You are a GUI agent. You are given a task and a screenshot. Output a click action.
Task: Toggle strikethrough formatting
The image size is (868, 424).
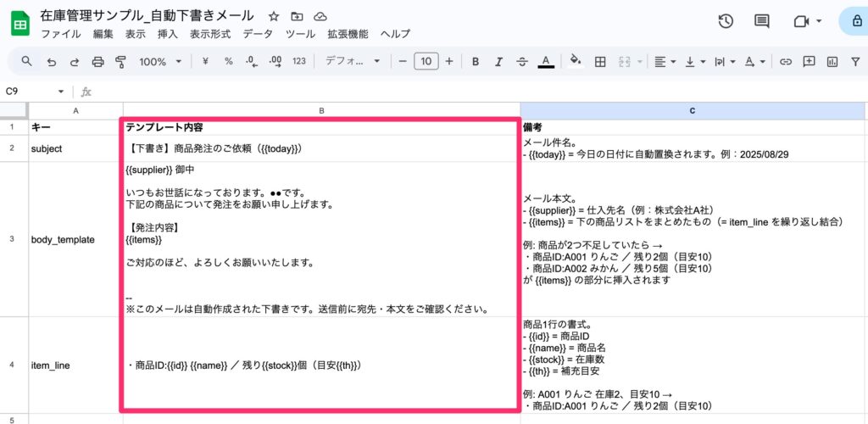[521, 62]
